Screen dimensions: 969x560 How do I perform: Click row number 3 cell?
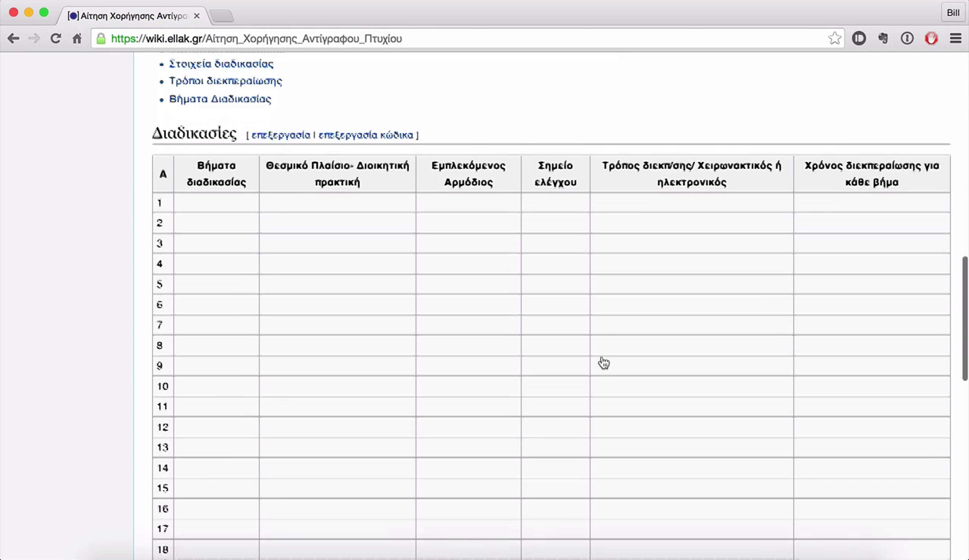pyautogui.click(x=163, y=243)
